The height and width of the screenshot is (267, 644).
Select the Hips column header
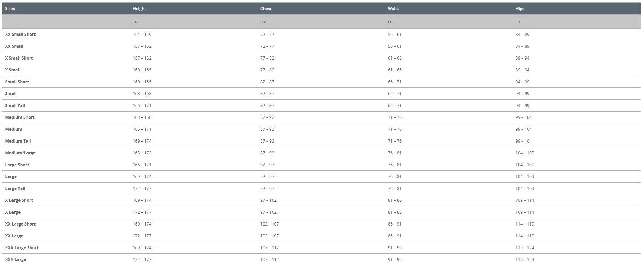coord(520,9)
